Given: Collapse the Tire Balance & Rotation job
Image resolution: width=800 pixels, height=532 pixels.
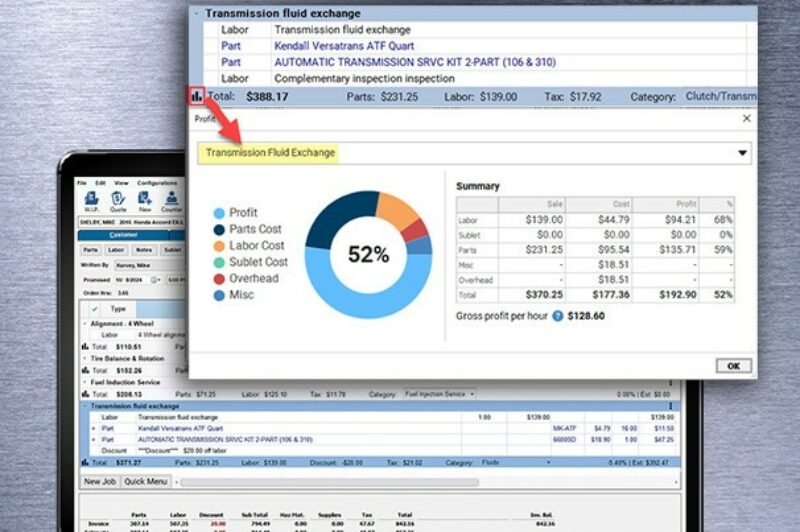Looking at the screenshot, I should click(85, 359).
